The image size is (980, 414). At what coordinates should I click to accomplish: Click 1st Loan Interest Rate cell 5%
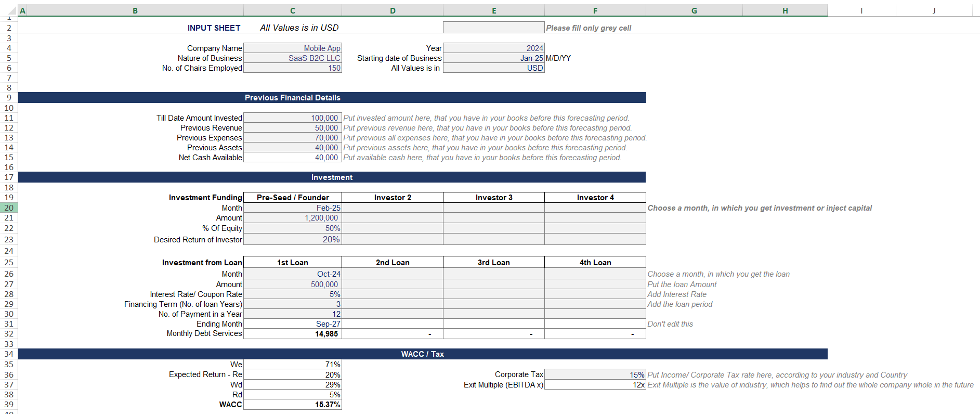click(293, 294)
